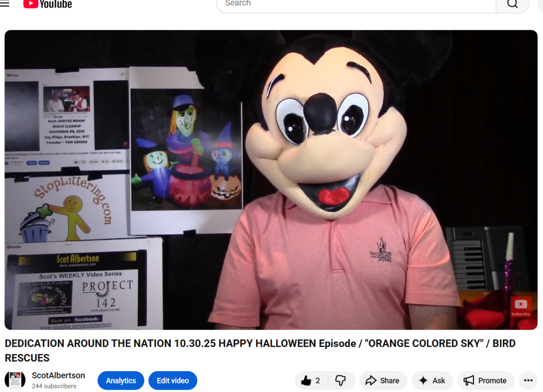Click the Share arrow icon
This screenshot has height=392, width=543.
[x=371, y=381]
